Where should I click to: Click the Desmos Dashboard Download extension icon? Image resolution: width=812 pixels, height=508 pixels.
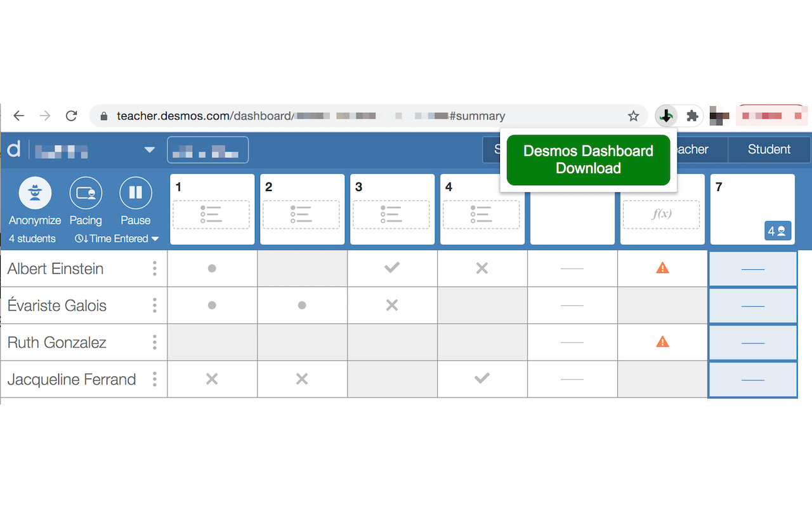click(665, 116)
